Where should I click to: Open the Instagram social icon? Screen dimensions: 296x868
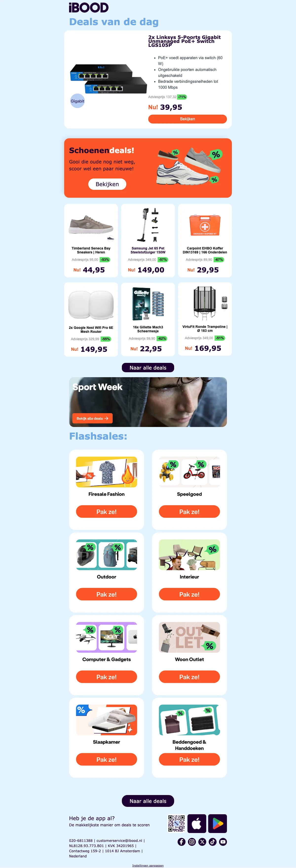coord(192,842)
